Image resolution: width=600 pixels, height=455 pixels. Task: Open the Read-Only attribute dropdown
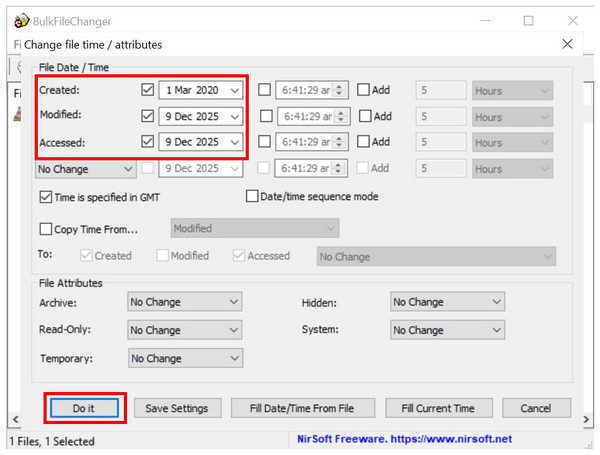pyautogui.click(x=184, y=330)
